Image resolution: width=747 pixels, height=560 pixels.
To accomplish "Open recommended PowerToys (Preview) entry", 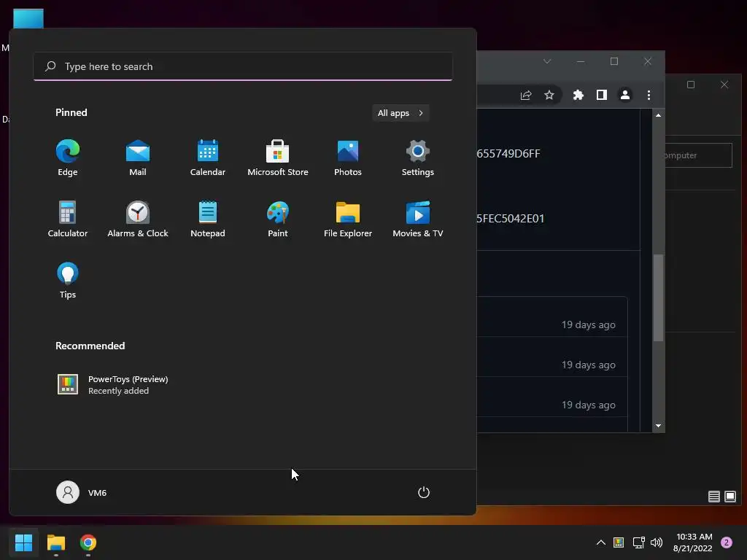I will (x=113, y=385).
